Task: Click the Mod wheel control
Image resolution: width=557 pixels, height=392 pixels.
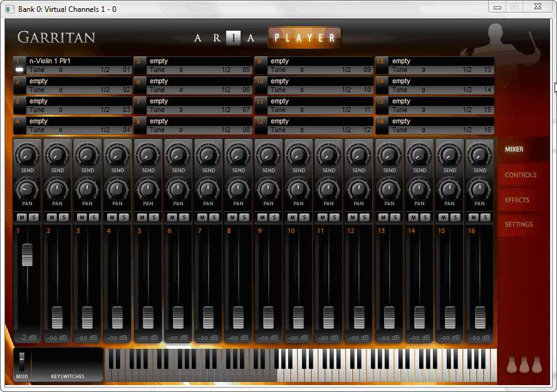Action: tap(22, 363)
